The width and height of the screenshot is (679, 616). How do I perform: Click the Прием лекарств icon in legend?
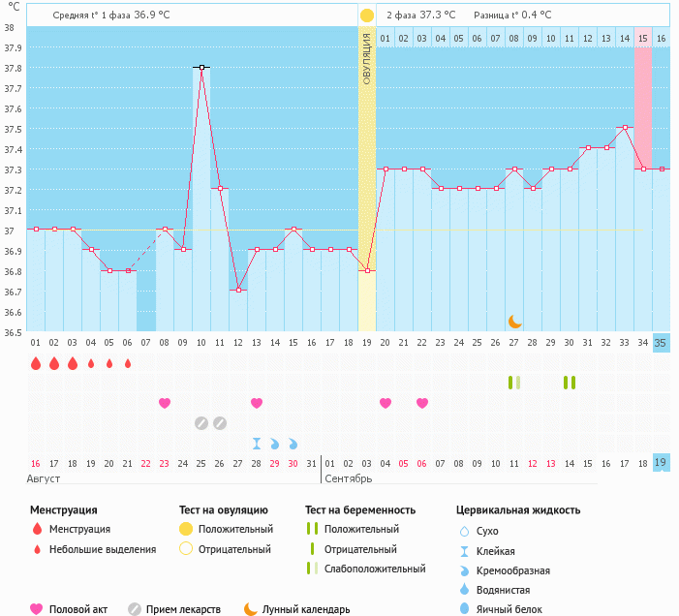point(135,609)
